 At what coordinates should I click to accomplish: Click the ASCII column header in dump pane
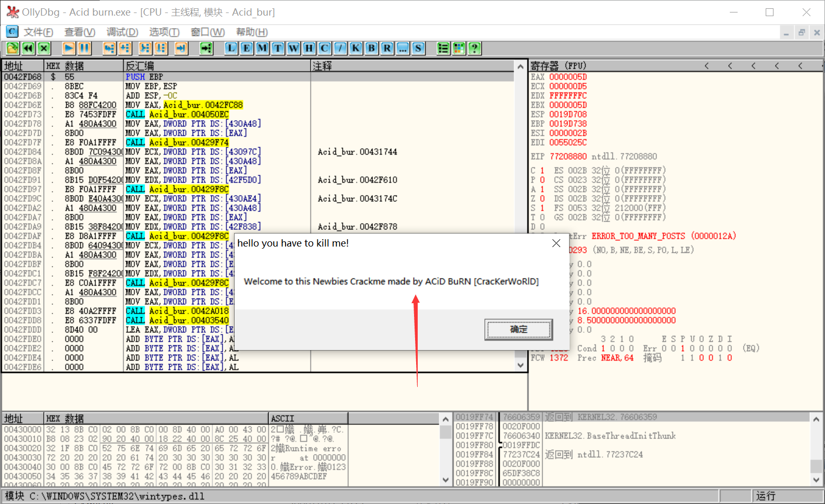(x=308, y=418)
